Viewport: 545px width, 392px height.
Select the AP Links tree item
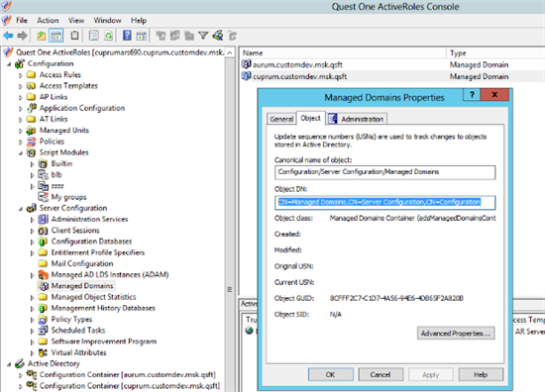click(54, 97)
